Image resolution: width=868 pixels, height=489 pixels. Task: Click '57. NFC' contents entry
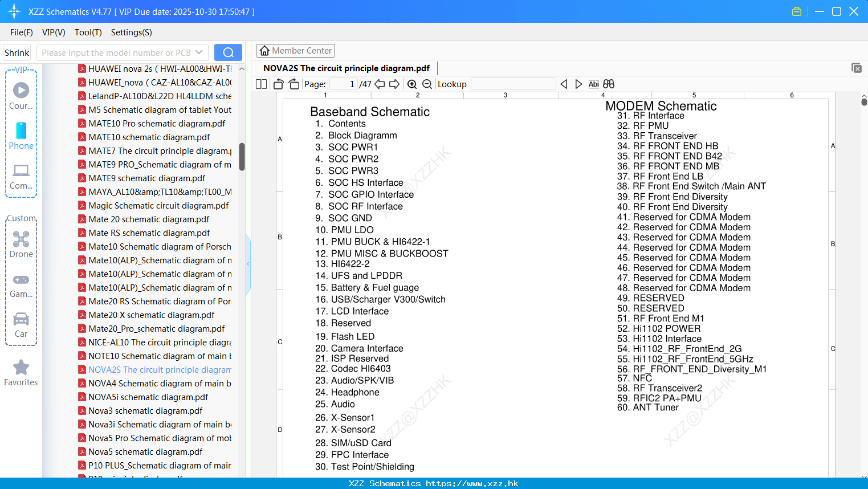tap(634, 378)
